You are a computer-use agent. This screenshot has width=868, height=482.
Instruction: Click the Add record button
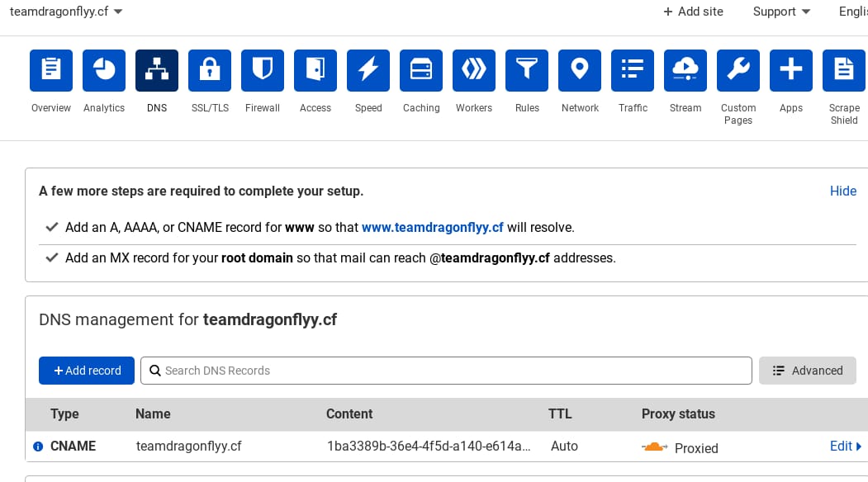[x=87, y=371]
